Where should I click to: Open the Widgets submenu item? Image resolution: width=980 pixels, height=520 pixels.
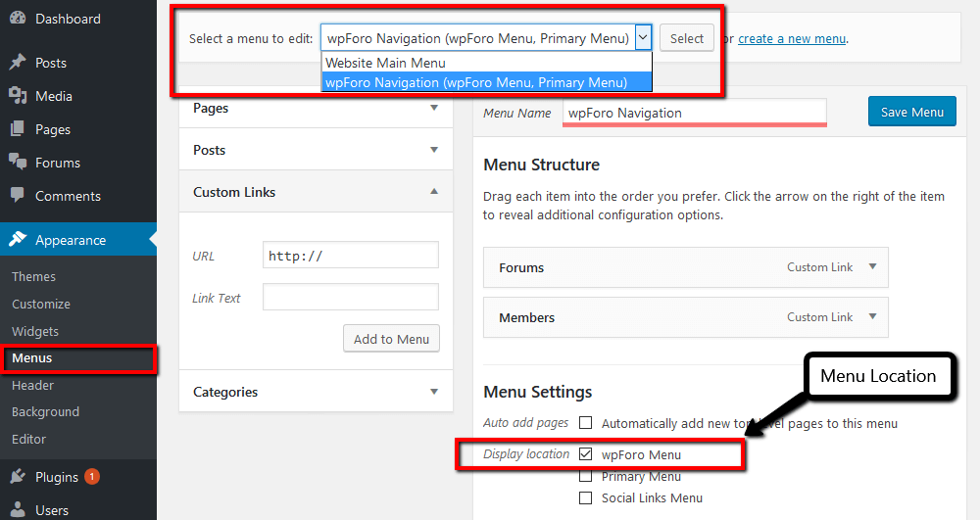pyautogui.click(x=35, y=331)
